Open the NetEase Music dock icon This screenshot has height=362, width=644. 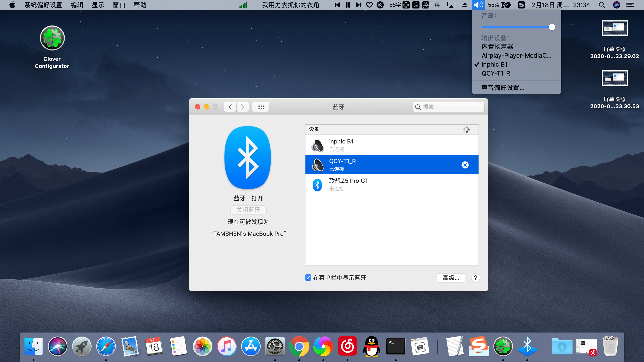pyautogui.click(x=347, y=346)
